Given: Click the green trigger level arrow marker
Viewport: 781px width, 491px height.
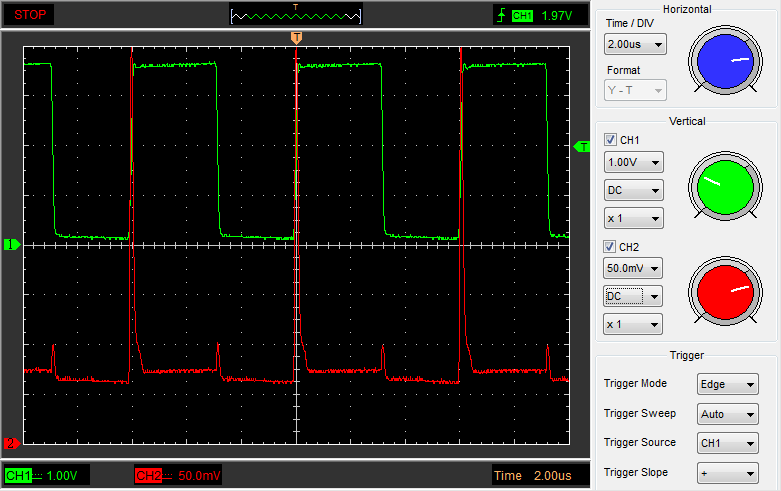Looking at the screenshot, I should coord(582,147).
